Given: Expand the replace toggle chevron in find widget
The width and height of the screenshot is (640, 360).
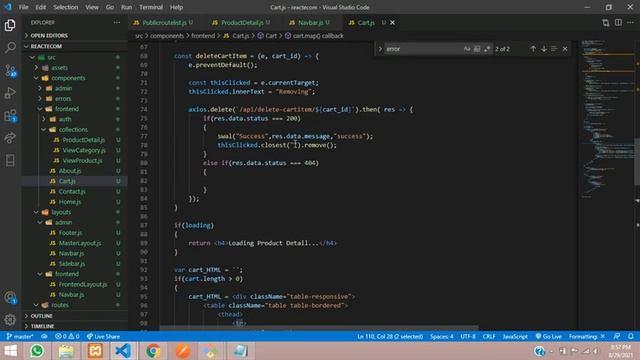Looking at the screenshot, I should [380, 49].
